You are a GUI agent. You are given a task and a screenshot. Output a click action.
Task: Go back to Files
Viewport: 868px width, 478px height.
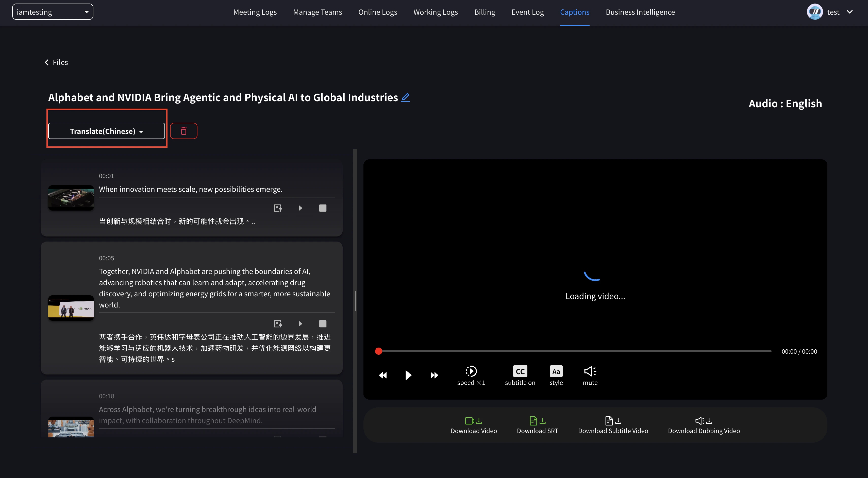coord(56,62)
